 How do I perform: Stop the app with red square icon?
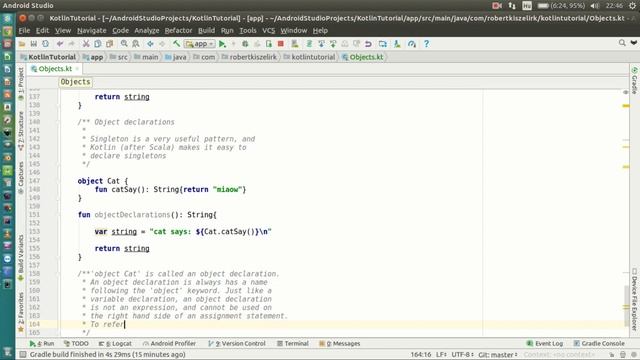(x=280, y=44)
